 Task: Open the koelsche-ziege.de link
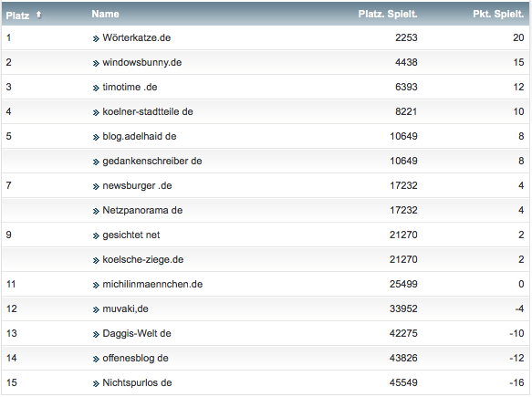coord(143,259)
